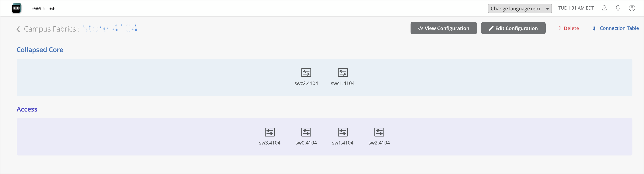Open the Change language dropdown

pyautogui.click(x=519, y=9)
